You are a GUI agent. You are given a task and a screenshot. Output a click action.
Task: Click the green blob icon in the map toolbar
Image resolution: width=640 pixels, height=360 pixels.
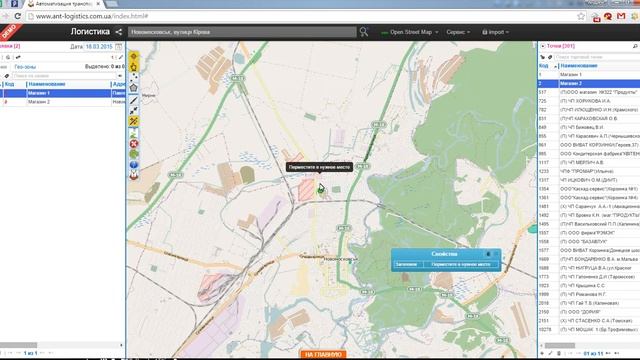pos(134,154)
